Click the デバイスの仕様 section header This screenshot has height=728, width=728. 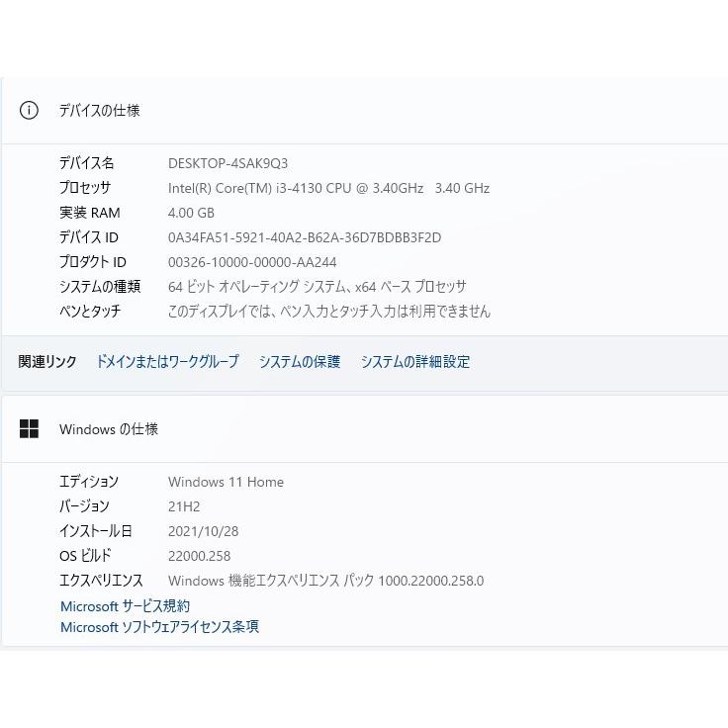point(99,111)
